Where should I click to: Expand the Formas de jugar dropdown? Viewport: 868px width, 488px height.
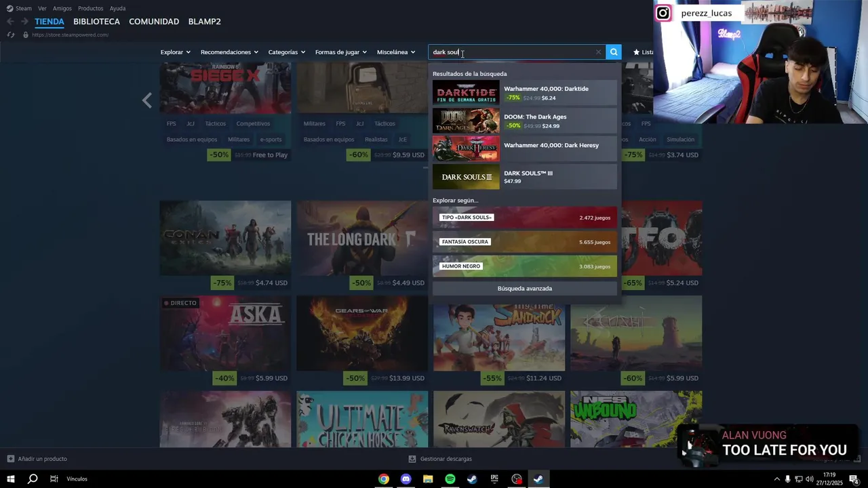coord(340,52)
